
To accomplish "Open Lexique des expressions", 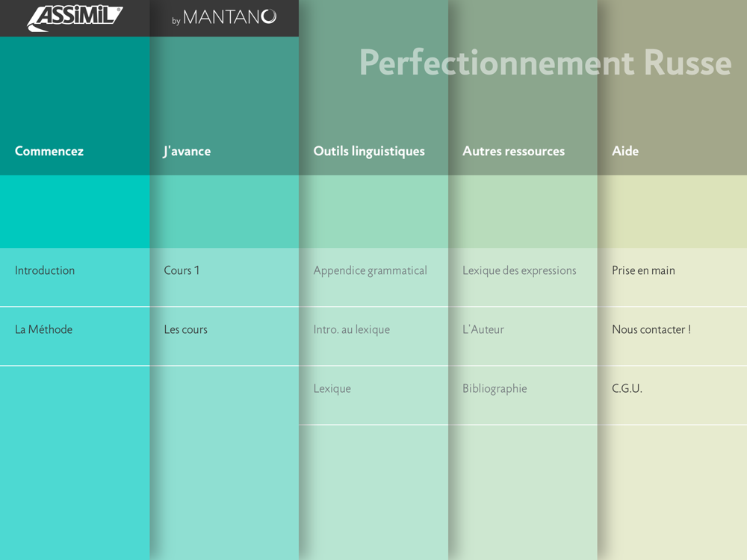I will pos(523,277).
